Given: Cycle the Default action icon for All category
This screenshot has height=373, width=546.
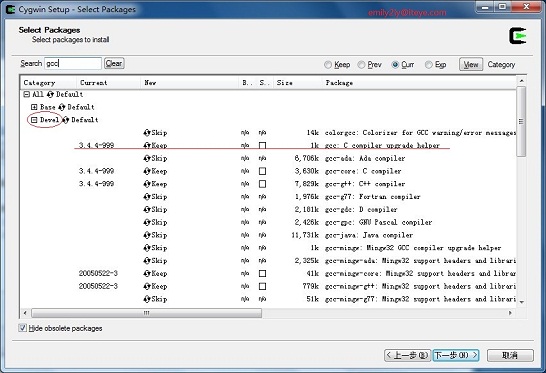Looking at the screenshot, I should pyautogui.click(x=50, y=94).
